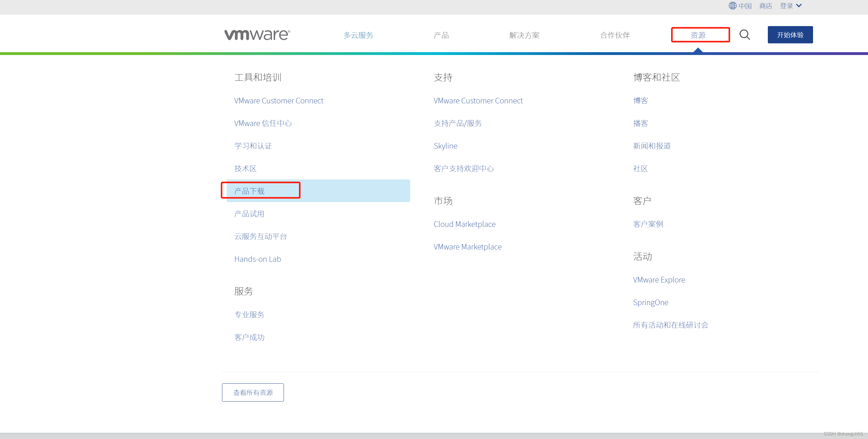Open the VMware Explore link
This screenshot has width=868, height=439.
tap(659, 279)
